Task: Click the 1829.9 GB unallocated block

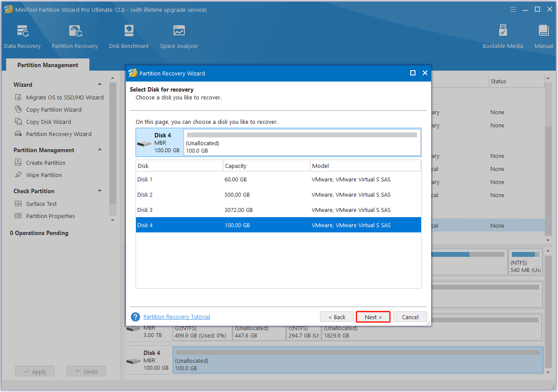Action: (x=432, y=327)
